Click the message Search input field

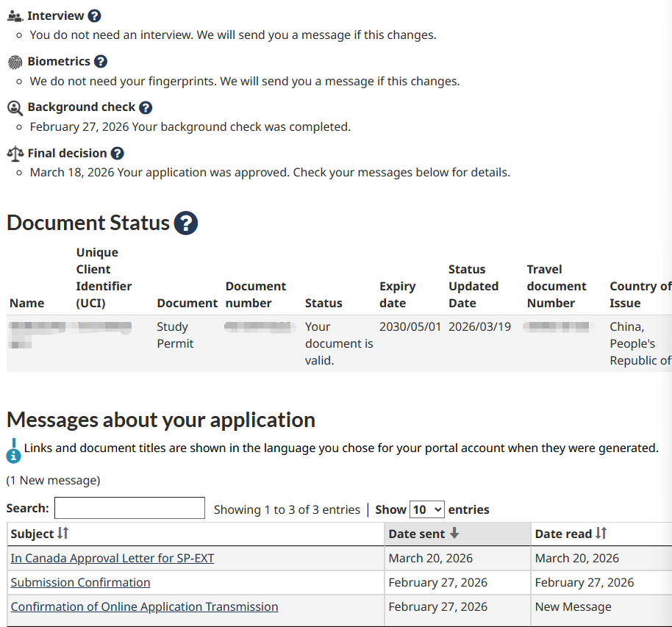click(x=129, y=509)
